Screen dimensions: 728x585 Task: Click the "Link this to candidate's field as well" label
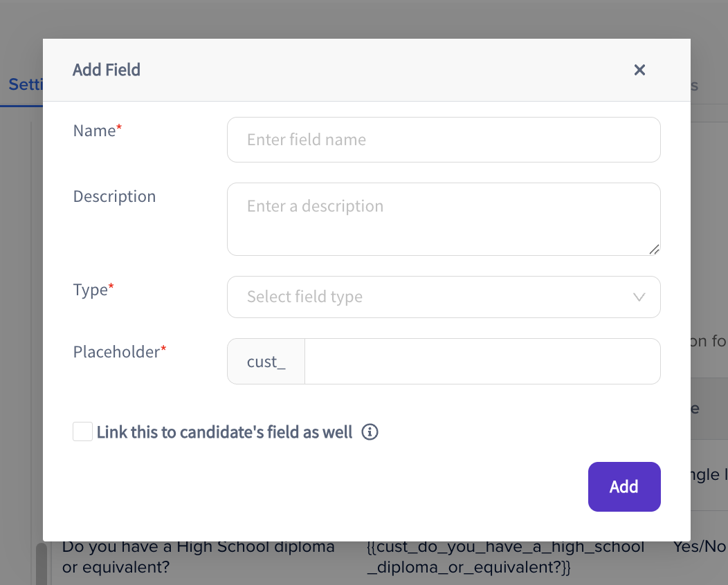[x=224, y=432]
